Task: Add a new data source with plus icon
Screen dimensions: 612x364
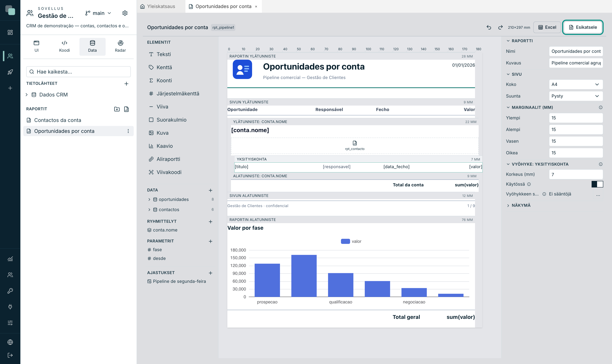Action: coord(126,84)
